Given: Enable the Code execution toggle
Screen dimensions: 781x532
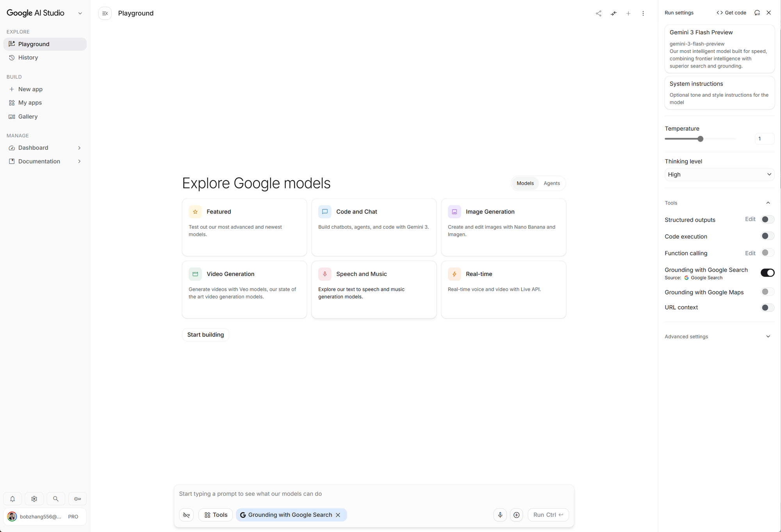Looking at the screenshot, I should pos(767,236).
